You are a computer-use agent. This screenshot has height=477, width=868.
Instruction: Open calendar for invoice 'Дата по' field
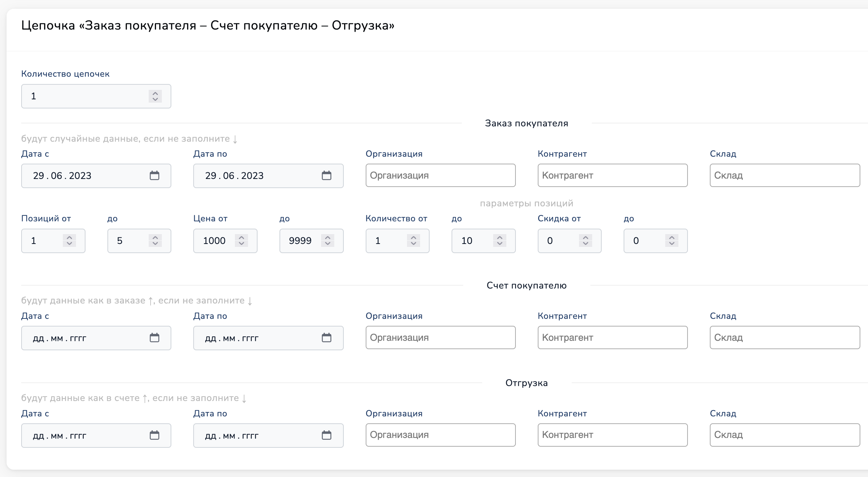click(x=327, y=338)
